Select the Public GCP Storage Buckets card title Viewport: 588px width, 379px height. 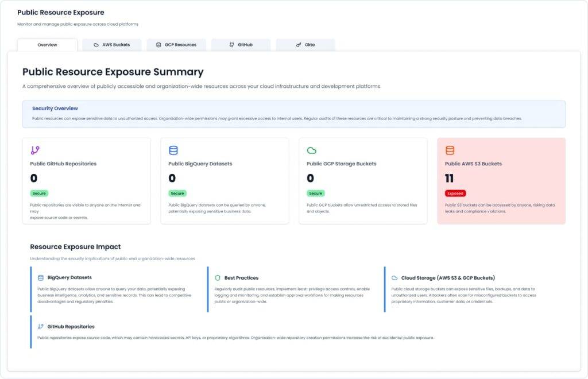[x=342, y=164]
